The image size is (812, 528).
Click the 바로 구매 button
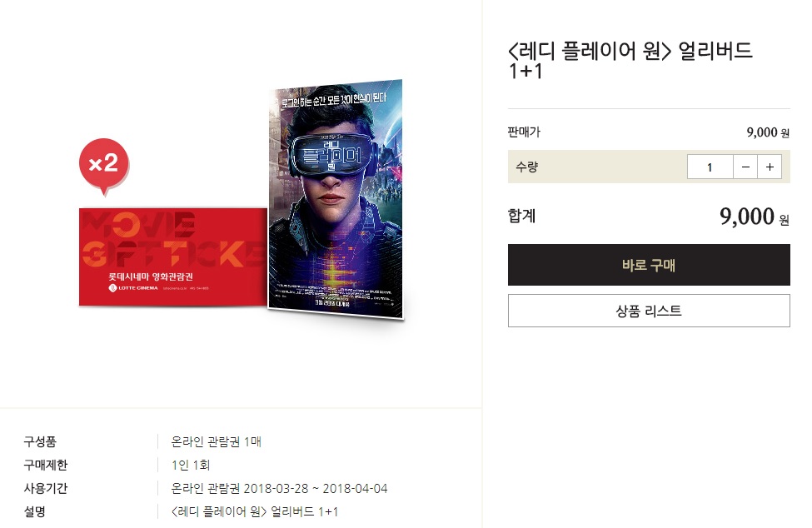[x=649, y=265]
